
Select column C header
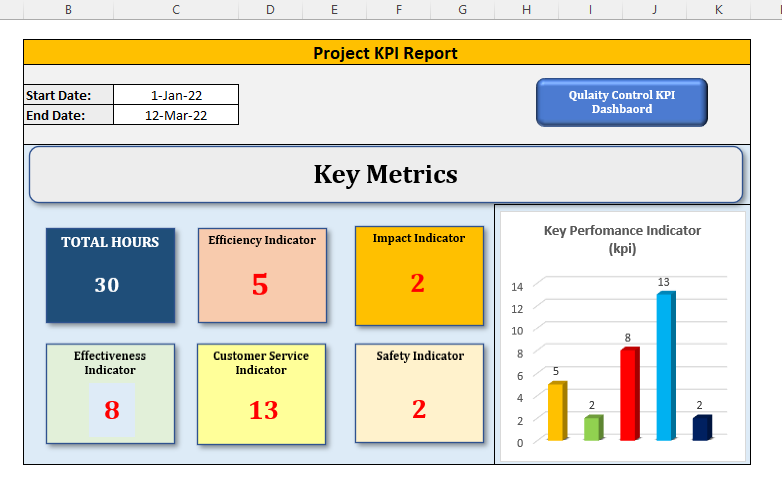176,9
